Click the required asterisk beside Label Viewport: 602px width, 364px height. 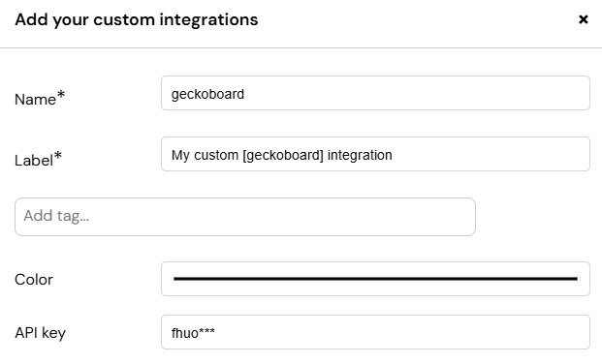(x=57, y=155)
